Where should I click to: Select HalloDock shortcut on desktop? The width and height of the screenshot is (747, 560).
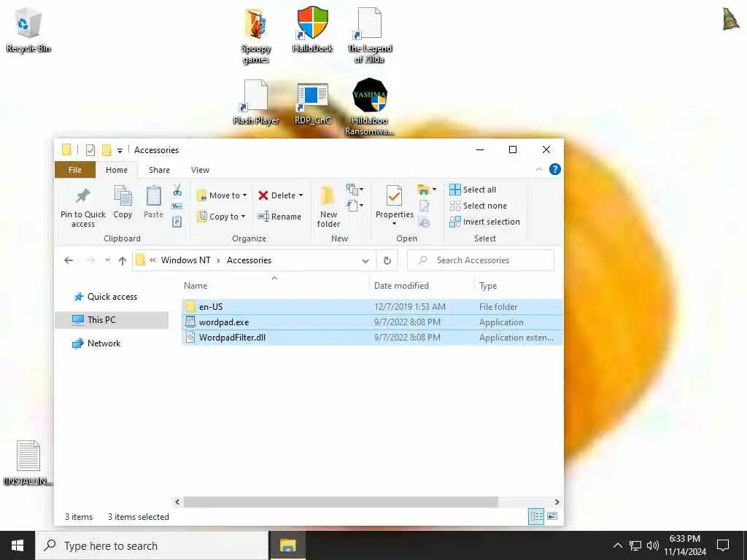point(312,29)
